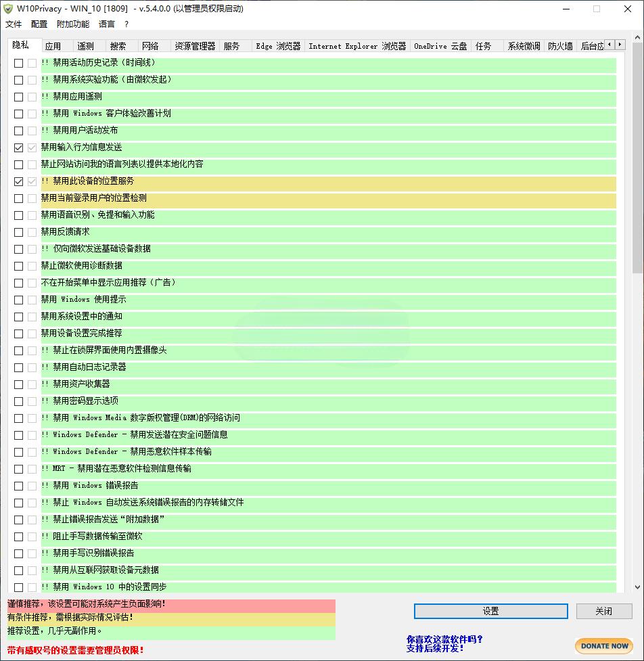644x661 pixels.
Task: Click the vertical scrollbar thumb
Action: click(x=637, y=158)
